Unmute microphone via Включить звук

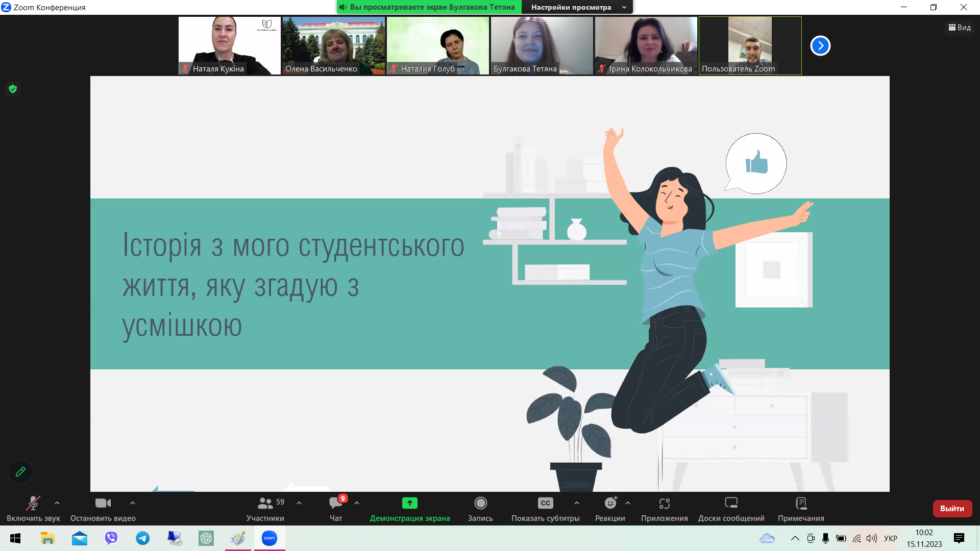pyautogui.click(x=33, y=509)
